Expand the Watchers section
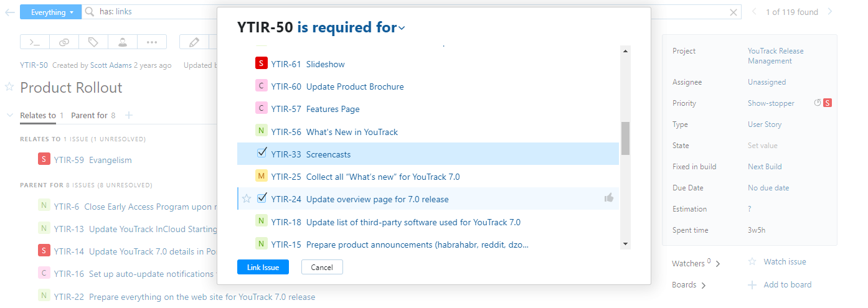The image size is (868, 308). pos(696,264)
